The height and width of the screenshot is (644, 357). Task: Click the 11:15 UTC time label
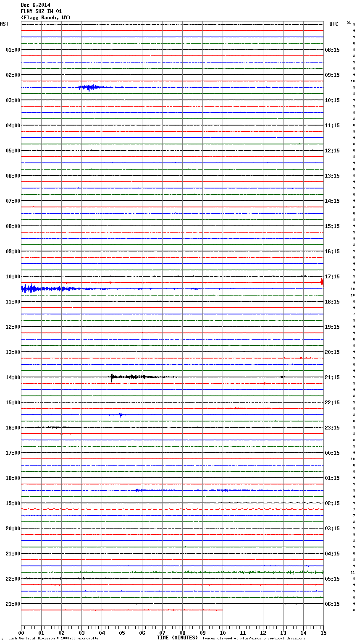click(332, 126)
